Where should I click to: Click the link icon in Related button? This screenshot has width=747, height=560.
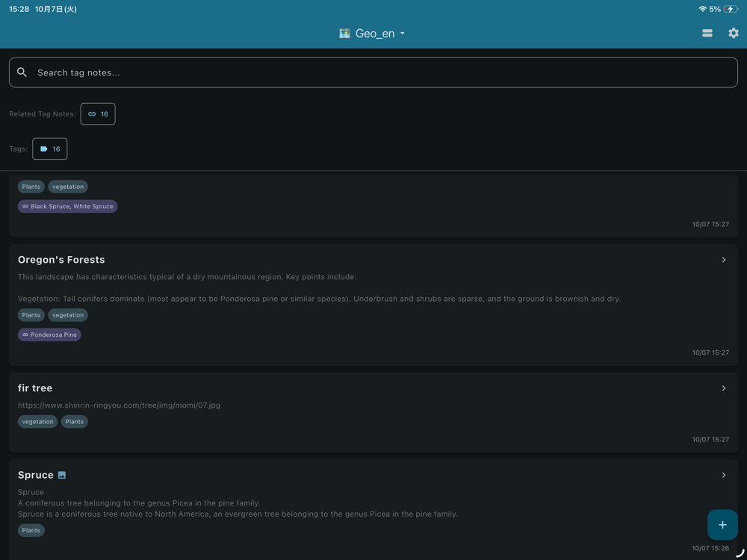92,113
